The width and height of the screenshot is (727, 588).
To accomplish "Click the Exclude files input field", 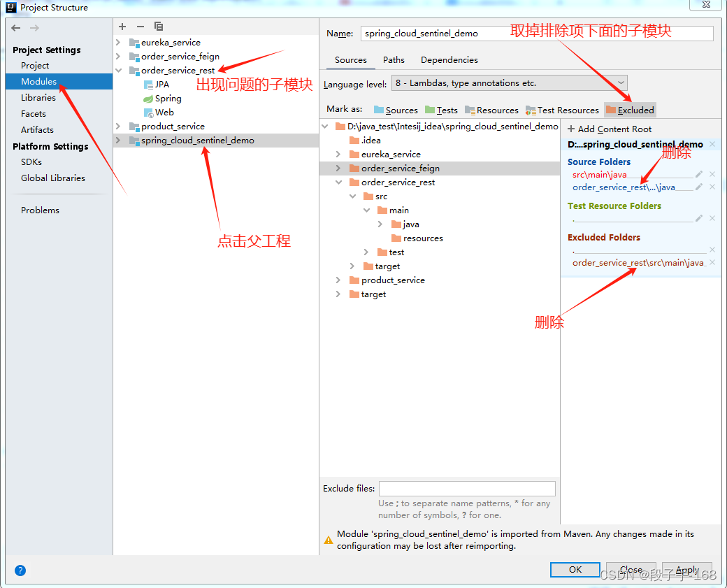I will (x=467, y=488).
